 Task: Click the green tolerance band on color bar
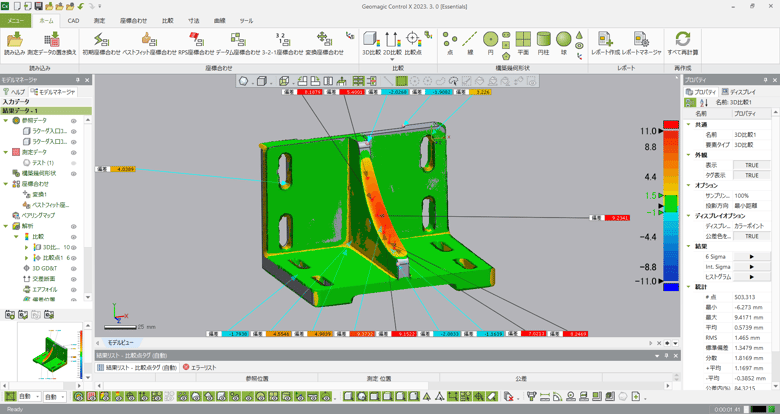671,204
